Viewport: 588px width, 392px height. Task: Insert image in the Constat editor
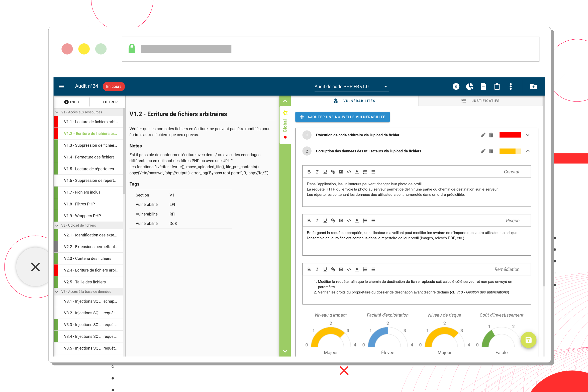point(341,172)
